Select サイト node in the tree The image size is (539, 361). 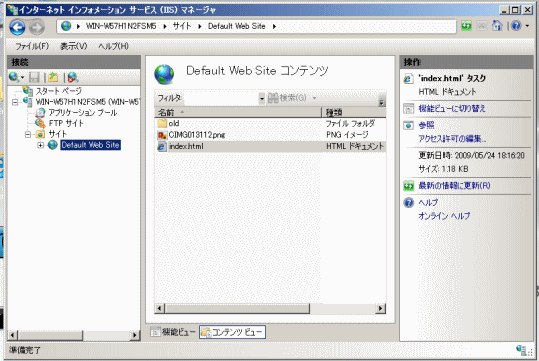pos(57,134)
